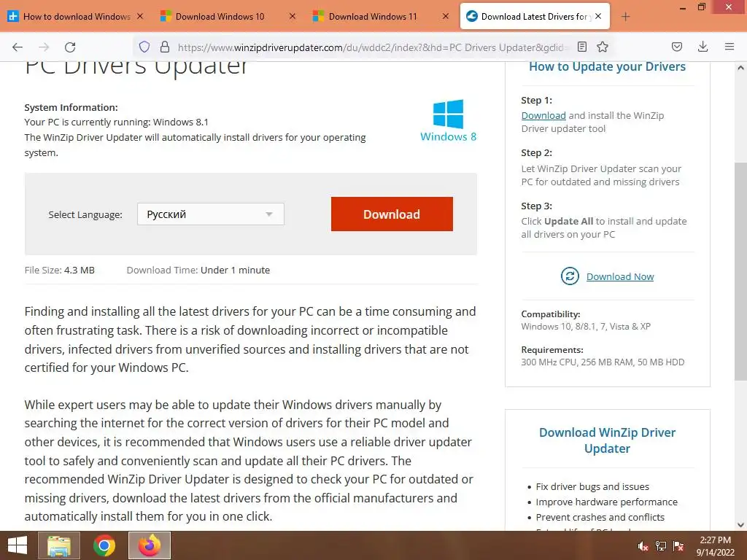Click the refresh circle icon beside Download Now
The image size is (747, 560).
[570, 276]
